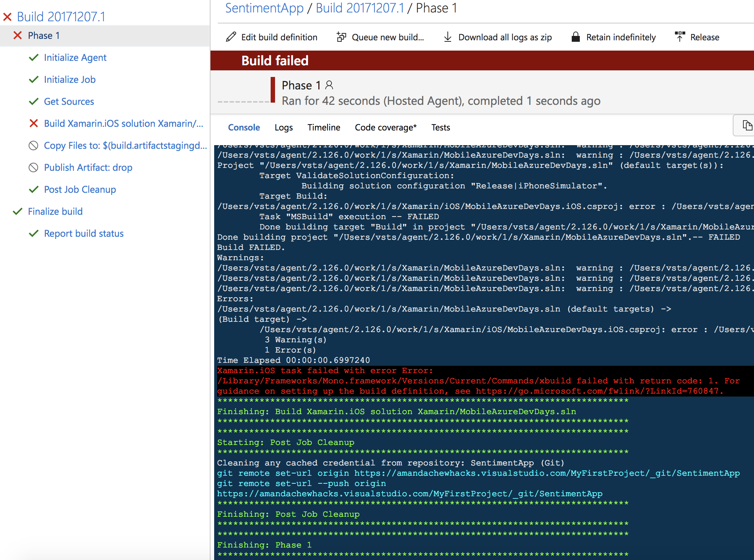
Task: Click the pencil icon for Edit build definition
Action: (x=231, y=37)
